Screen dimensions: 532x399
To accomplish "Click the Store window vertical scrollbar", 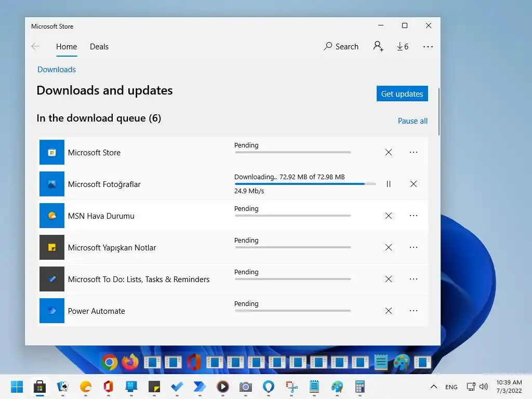I will point(438,112).
